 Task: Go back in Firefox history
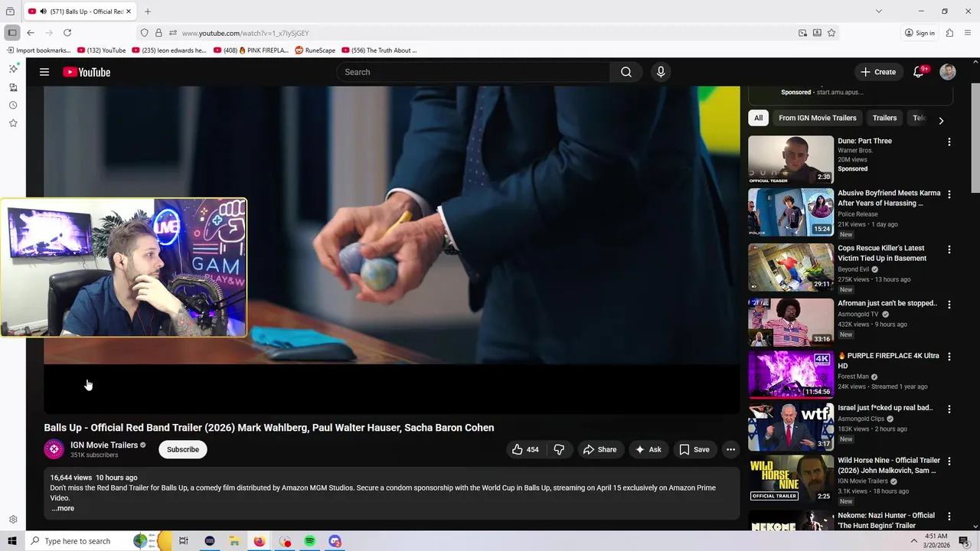31,33
